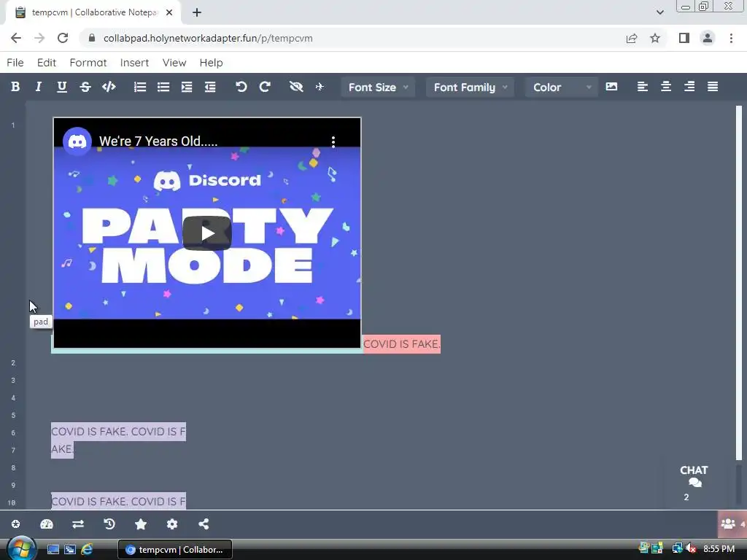Open the Format menu
The height and width of the screenshot is (560, 747).
88,63
